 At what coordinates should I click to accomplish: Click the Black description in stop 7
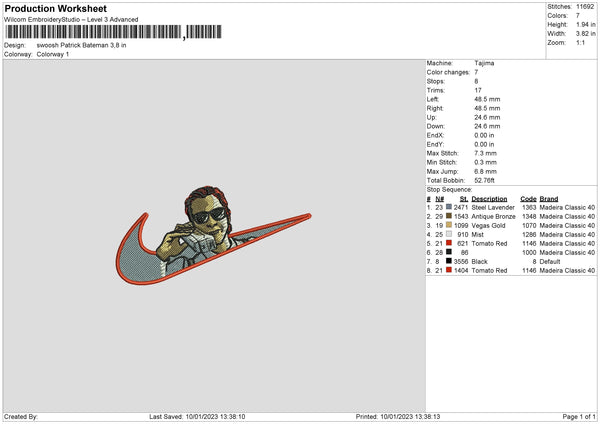[479, 262]
